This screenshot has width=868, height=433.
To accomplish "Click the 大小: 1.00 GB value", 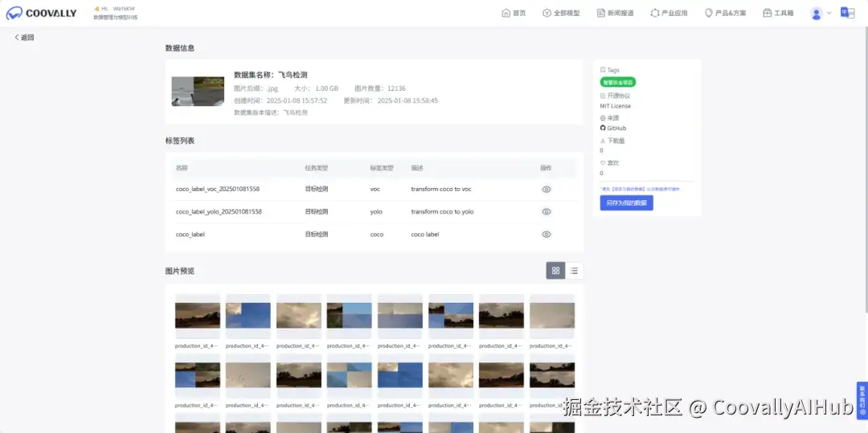I will coord(316,88).
